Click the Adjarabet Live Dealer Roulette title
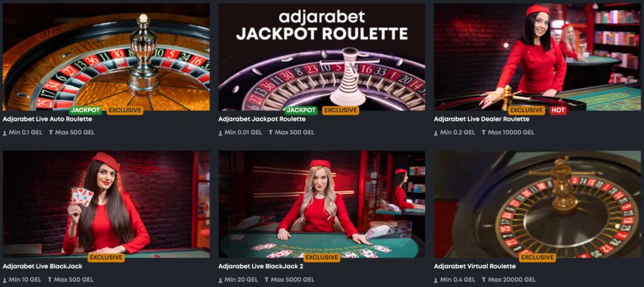 481,119
